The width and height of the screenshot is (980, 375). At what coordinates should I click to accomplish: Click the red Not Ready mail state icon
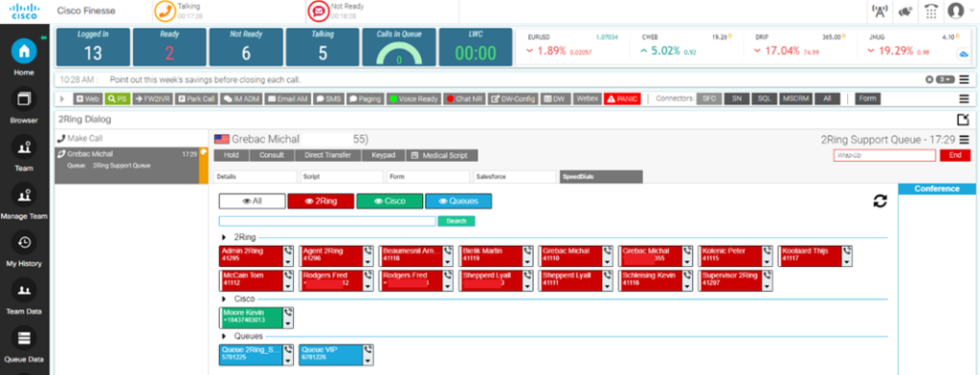click(x=319, y=11)
